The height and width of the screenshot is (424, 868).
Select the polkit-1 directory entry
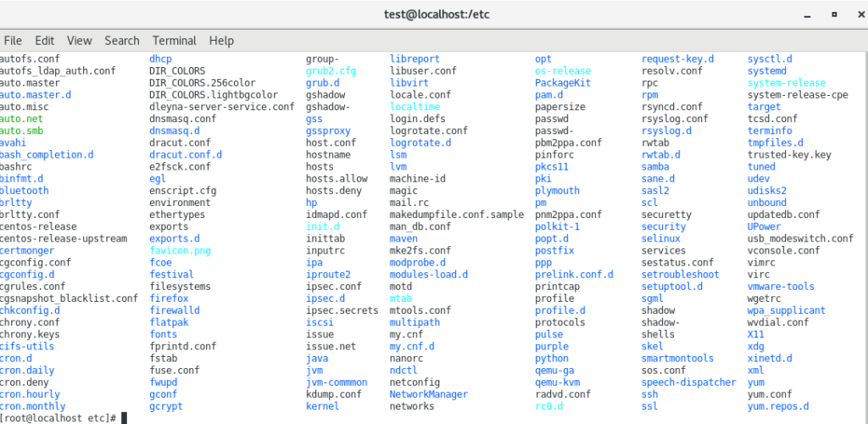(558, 226)
